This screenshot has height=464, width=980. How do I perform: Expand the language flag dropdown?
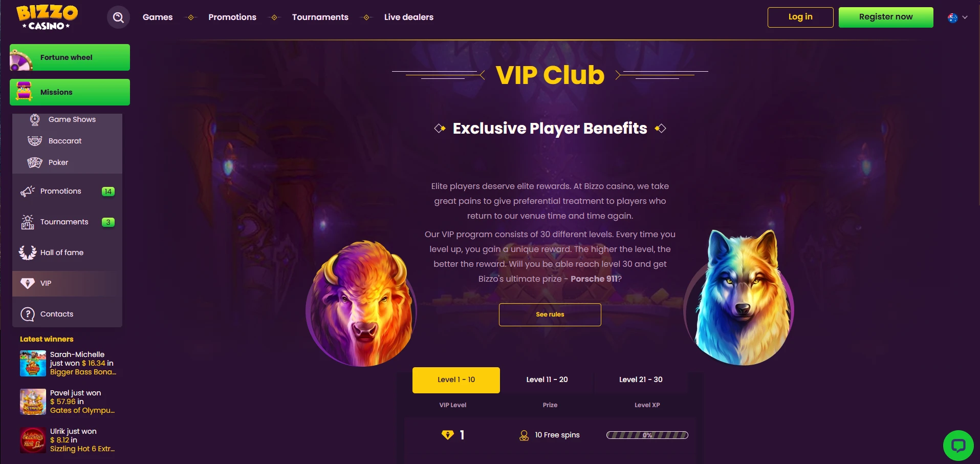[x=957, y=17]
